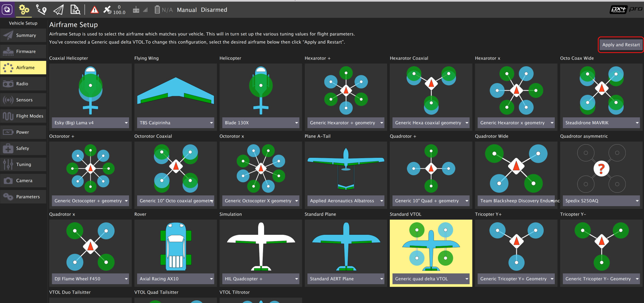The width and height of the screenshot is (644, 303).
Task: Open the Analyze view document icon
Action: [75, 10]
